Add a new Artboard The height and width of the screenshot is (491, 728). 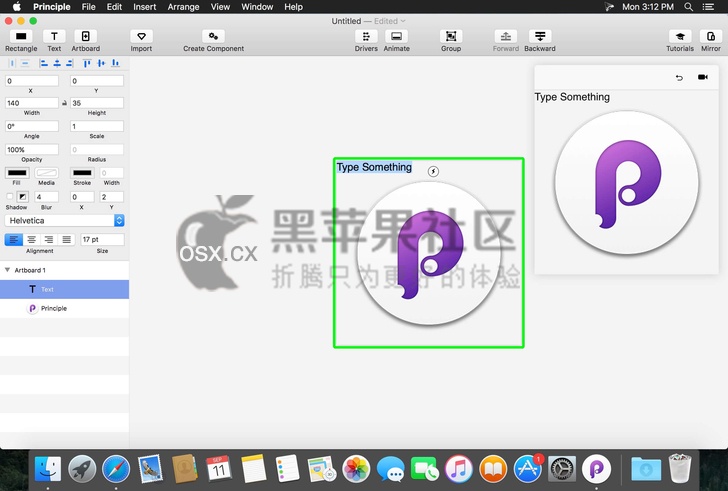pyautogui.click(x=85, y=37)
